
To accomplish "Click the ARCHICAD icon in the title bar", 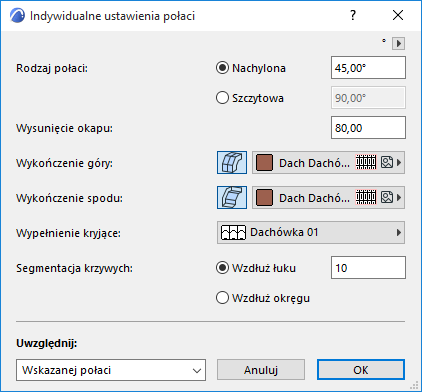I will tap(17, 16).
